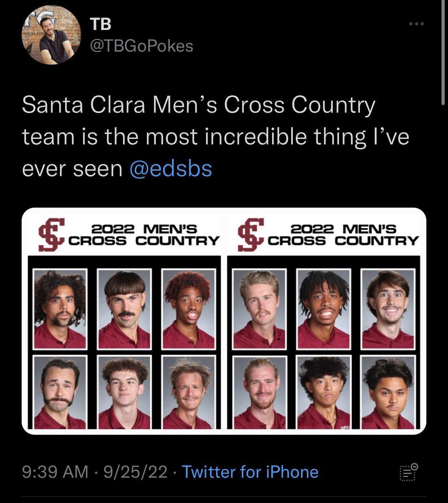Open the Twitter for iPhone source link
This screenshot has height=503, width=448.
(250, 472)
